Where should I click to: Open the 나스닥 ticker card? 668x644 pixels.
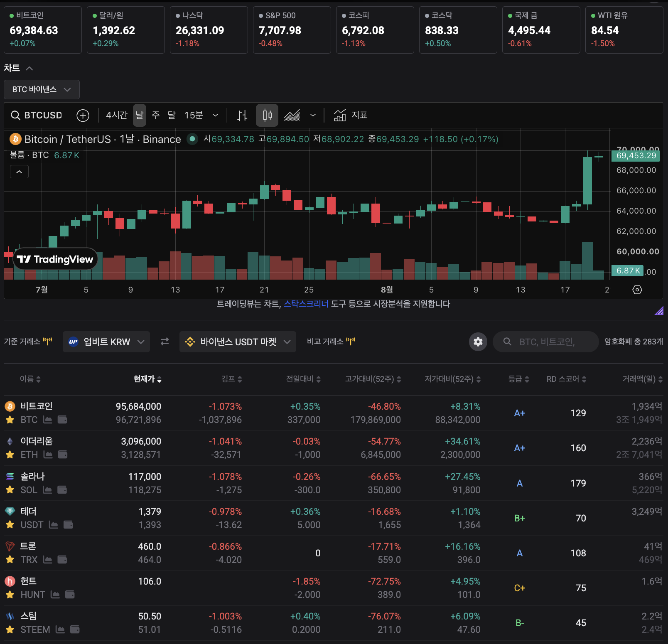click(x=209, y=30)
